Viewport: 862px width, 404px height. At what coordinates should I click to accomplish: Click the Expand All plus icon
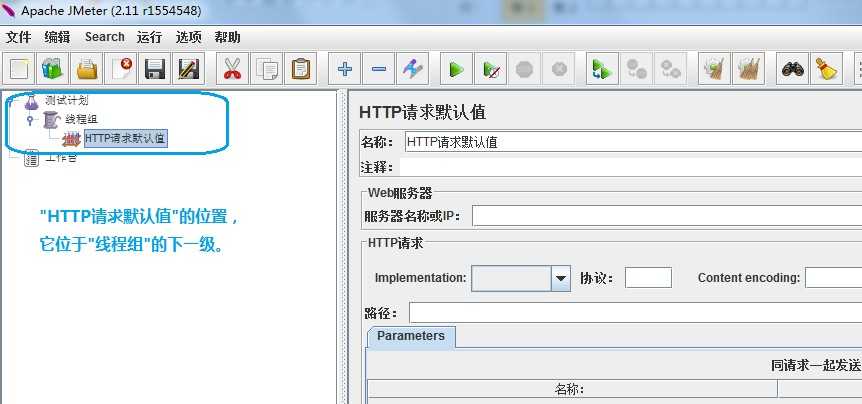(345, 69)
